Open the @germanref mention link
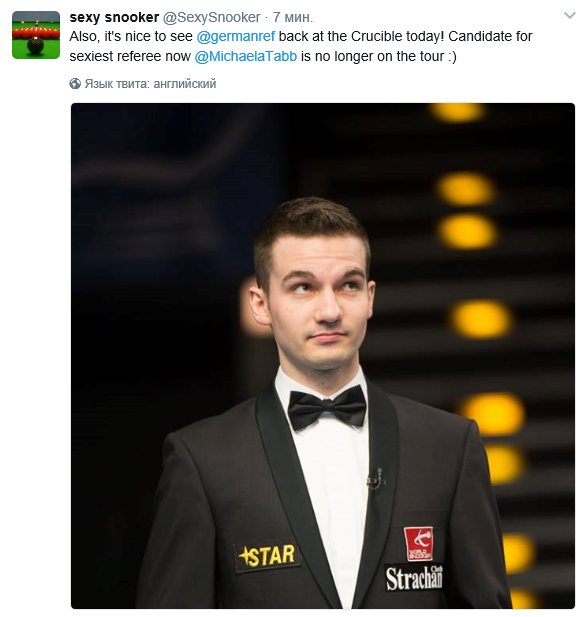Screen dimensions: 586x617 (x=235, y=36)
